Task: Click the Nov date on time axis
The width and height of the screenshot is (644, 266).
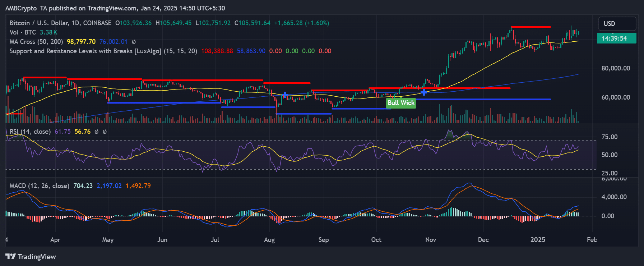Action: tap(431, 240)
